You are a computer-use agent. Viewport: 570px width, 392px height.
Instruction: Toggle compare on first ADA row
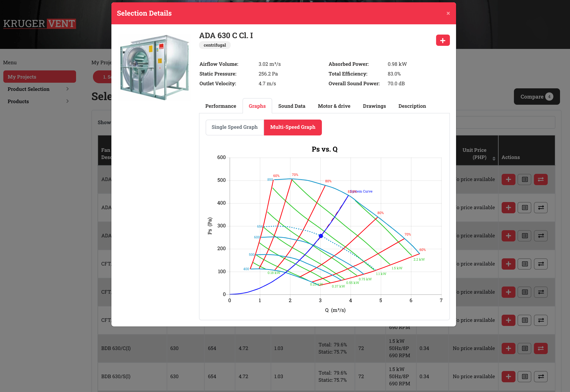coord(541,179)
